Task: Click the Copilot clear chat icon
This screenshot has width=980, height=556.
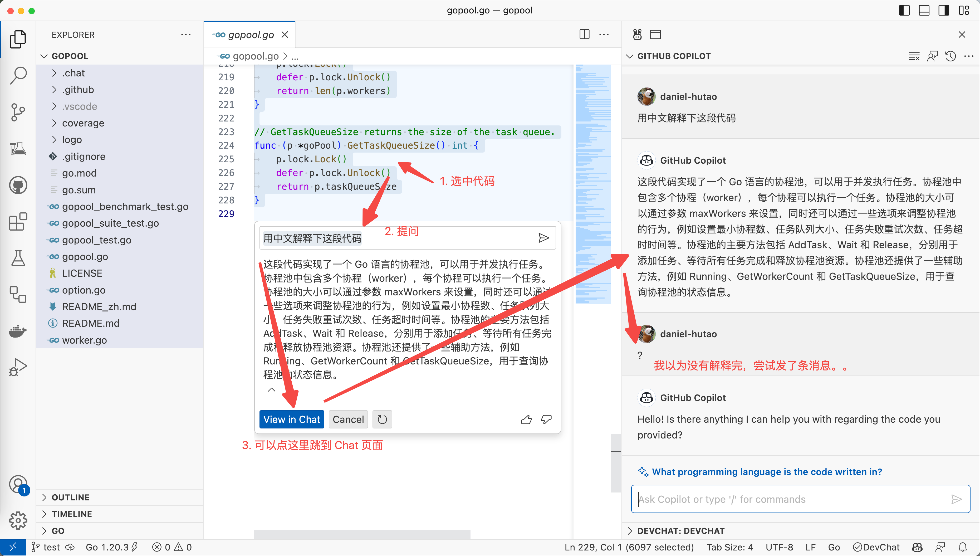Action: point(914,56)
